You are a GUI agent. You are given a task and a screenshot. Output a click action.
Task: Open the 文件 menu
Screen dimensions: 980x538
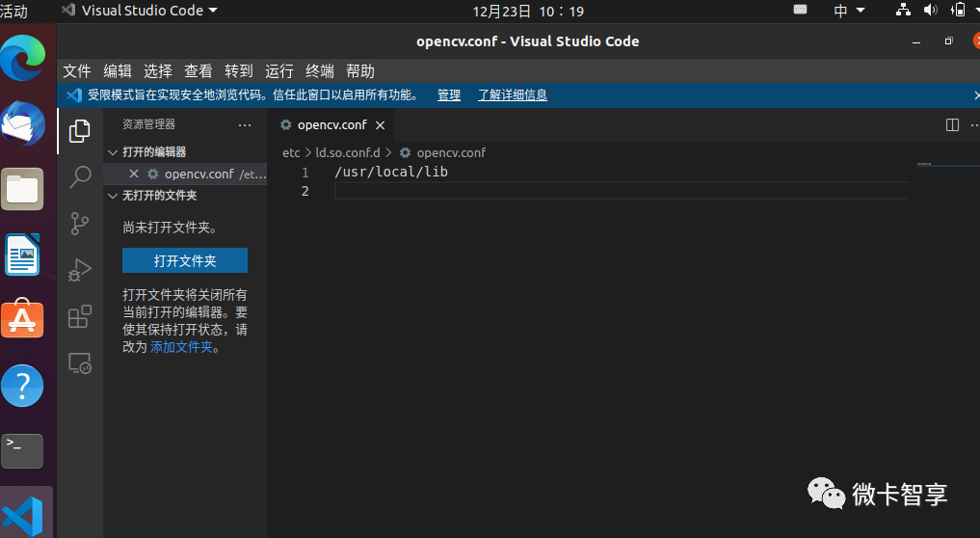[x=77, y=71]
